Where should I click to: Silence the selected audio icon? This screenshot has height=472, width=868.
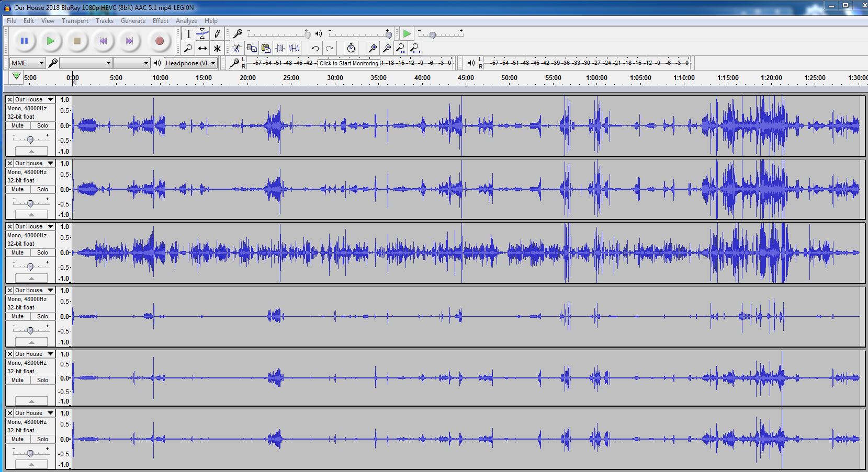tap(295, 48)
